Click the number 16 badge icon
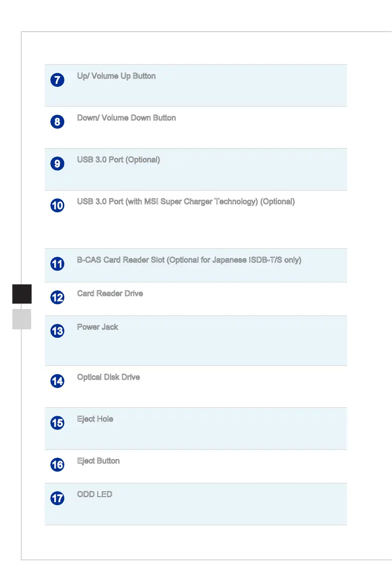The height and width of the screenshot is (588, 392). click(x=57, y=465)
